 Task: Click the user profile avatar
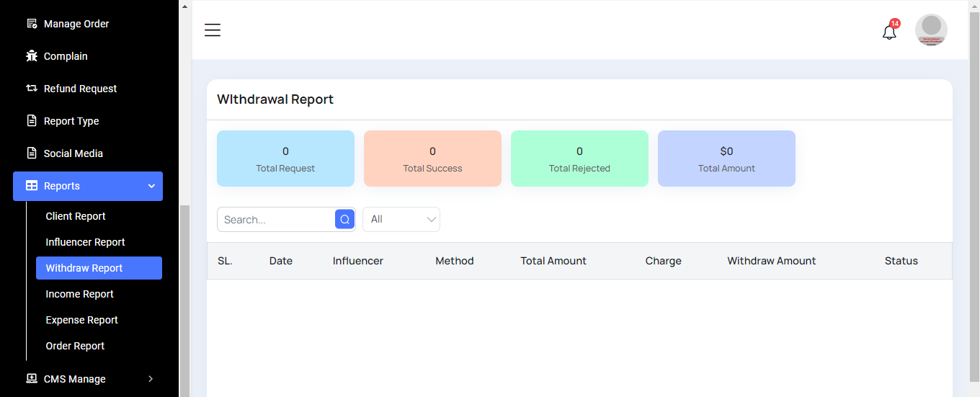point(931,30)
